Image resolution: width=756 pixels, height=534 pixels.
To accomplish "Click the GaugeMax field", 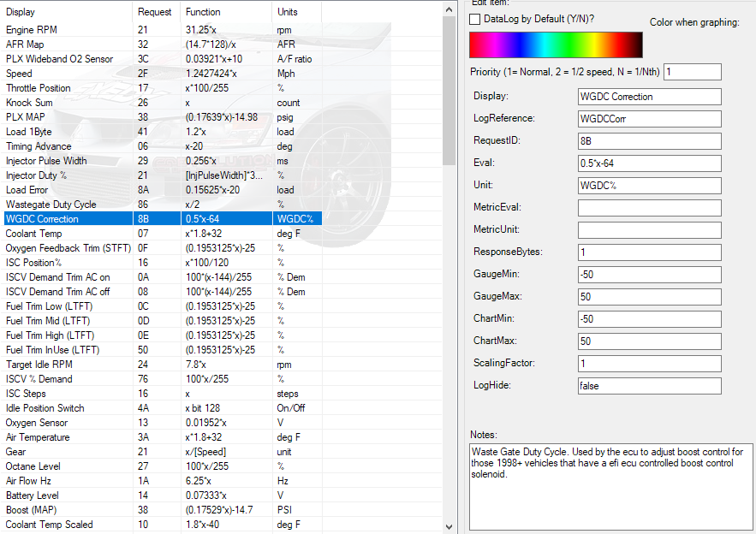I will (x=649, y=297).
